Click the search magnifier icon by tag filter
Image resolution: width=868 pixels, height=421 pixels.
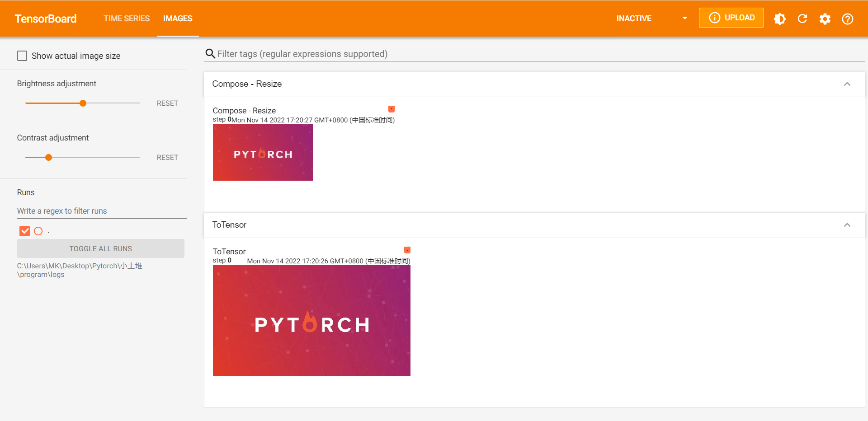tap(210, 54)
